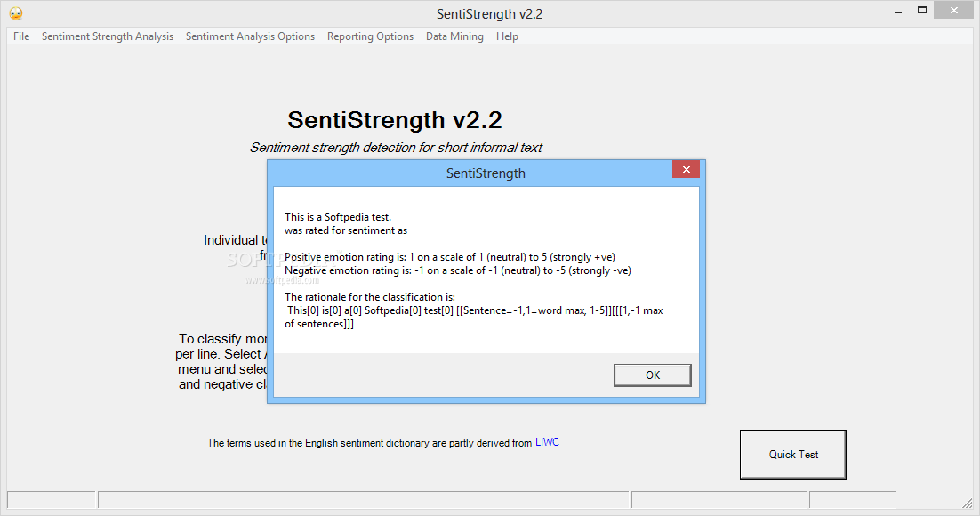The image size is (980, 516).
Task: Maximize the SentiStrength v2.2 window
Action: (x=922, y=11)
